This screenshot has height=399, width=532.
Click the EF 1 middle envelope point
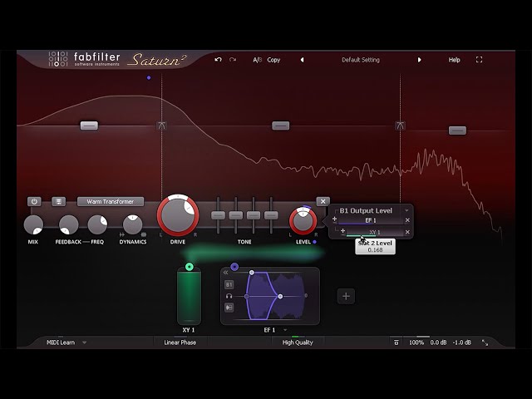[x=280, y=296]
